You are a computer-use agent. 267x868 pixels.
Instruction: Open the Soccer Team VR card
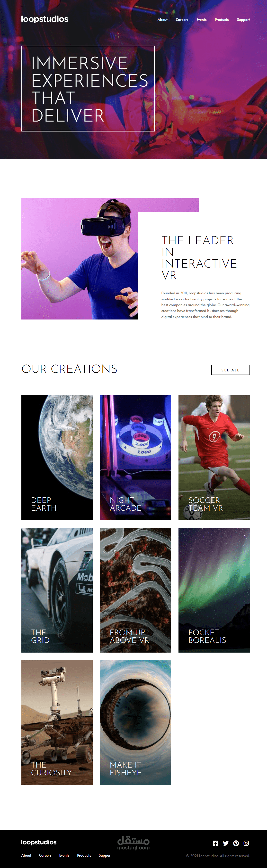[x=214, y=458]
